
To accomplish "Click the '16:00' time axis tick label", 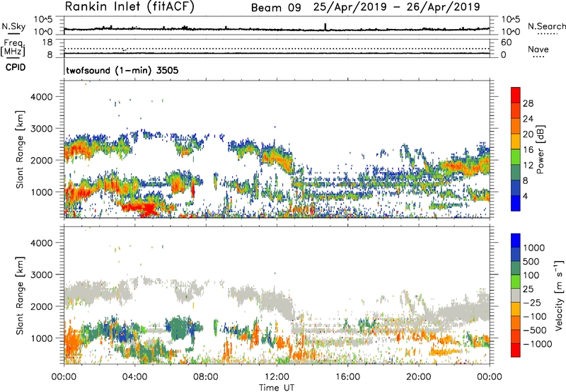I will (x=347, y=377).
